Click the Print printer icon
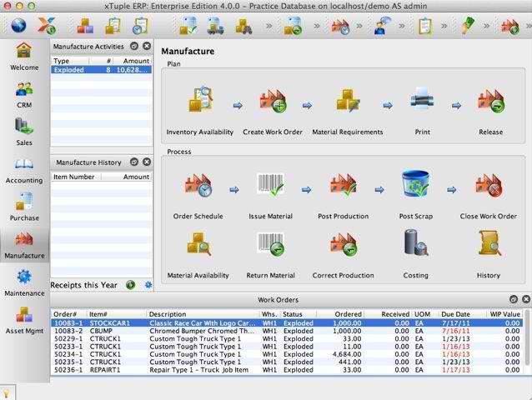Screen dimensions: 532x400 click(x=422, y=99)
